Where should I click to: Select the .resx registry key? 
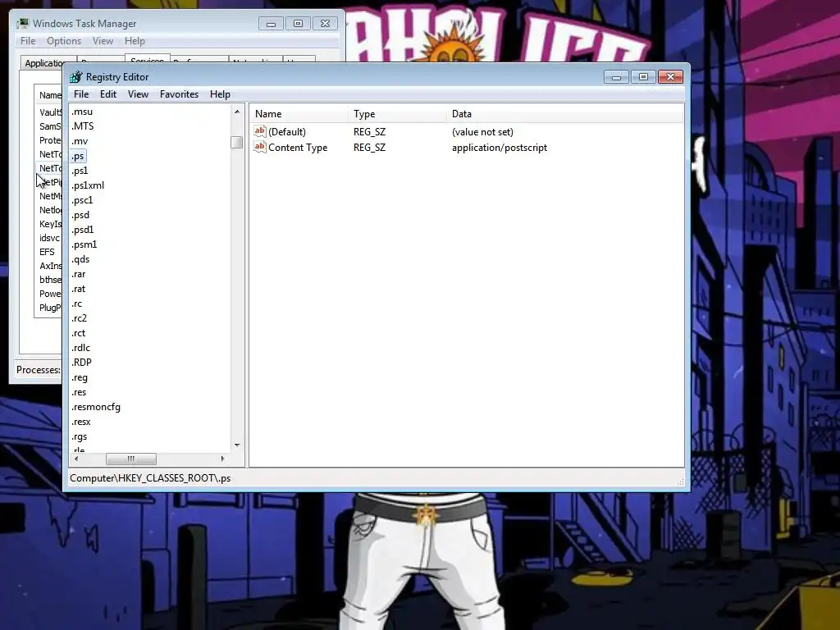click(81, 422)
